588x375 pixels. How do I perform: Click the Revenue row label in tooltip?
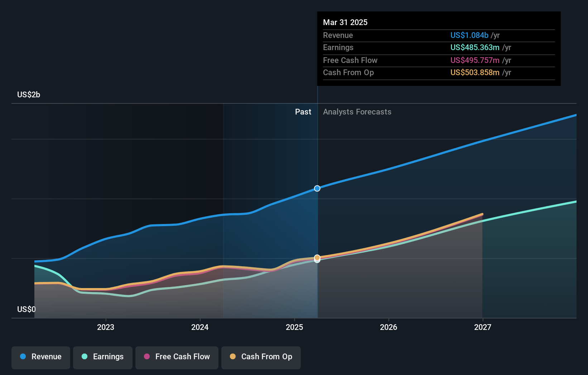[338, 35]
